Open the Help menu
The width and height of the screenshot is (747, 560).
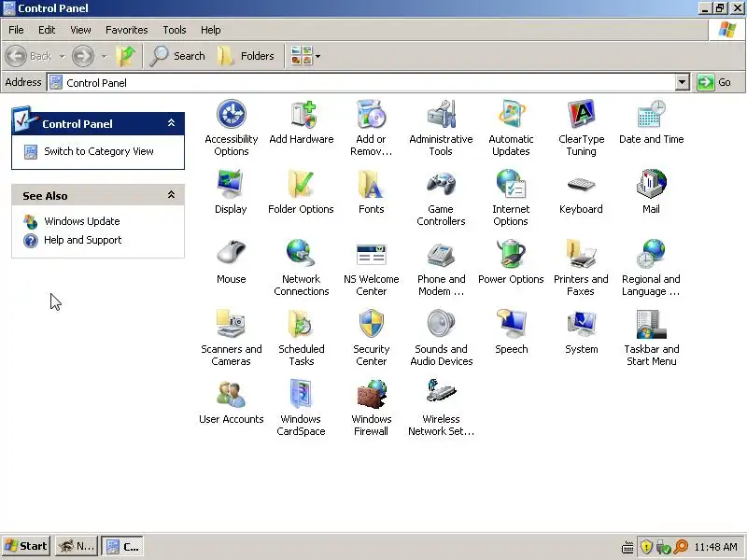pyautogui.click(x=211, y=30)
